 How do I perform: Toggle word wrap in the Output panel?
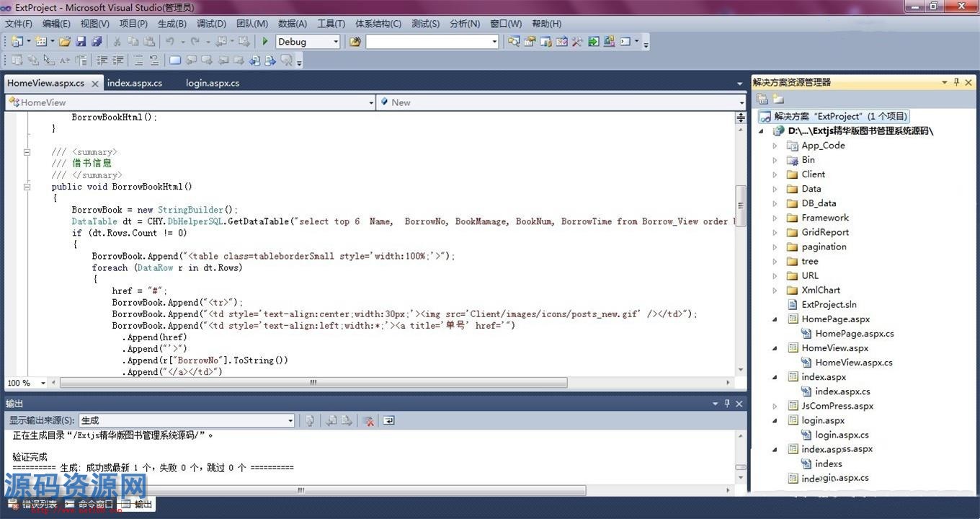tap(388, 420)
